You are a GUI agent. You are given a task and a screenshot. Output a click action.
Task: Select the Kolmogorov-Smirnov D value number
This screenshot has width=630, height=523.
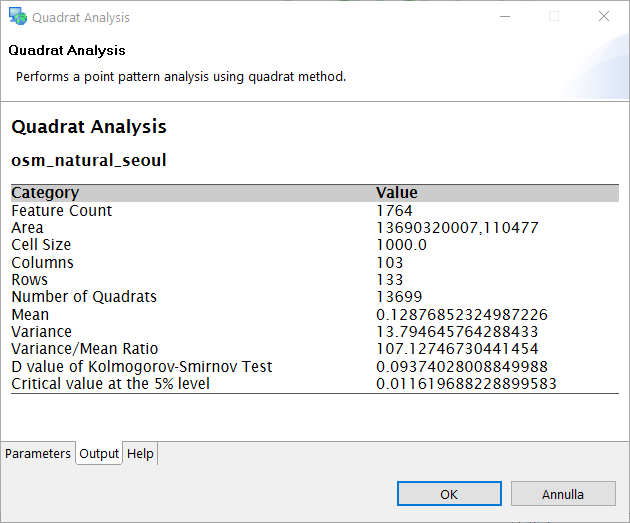point(461,366)
